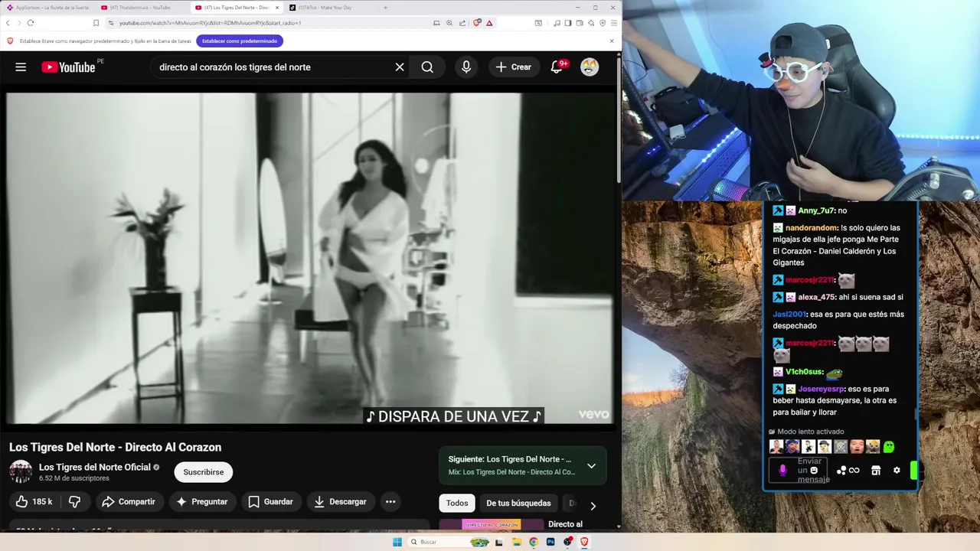The width and height of the screenshot is (980, 551).
Task: Select the Todos filter chip
Action: (457, 503)
